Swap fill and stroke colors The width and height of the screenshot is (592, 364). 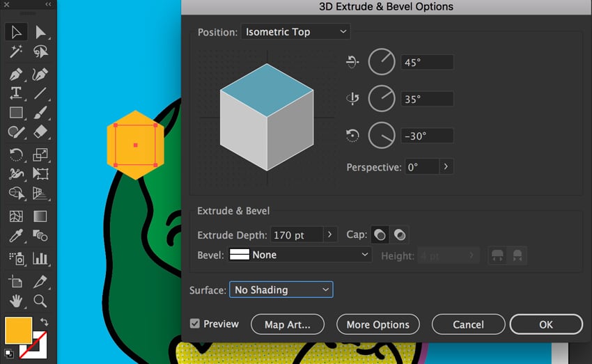[44, 322]
